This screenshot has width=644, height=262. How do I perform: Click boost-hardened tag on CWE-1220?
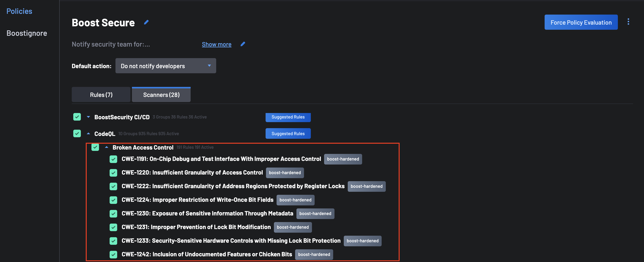point(285,173)
